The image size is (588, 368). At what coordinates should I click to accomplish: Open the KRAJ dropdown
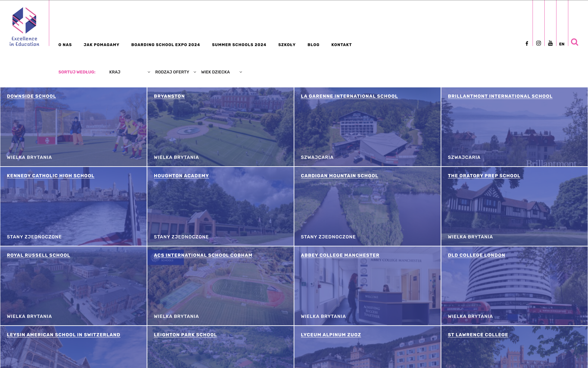130,72
